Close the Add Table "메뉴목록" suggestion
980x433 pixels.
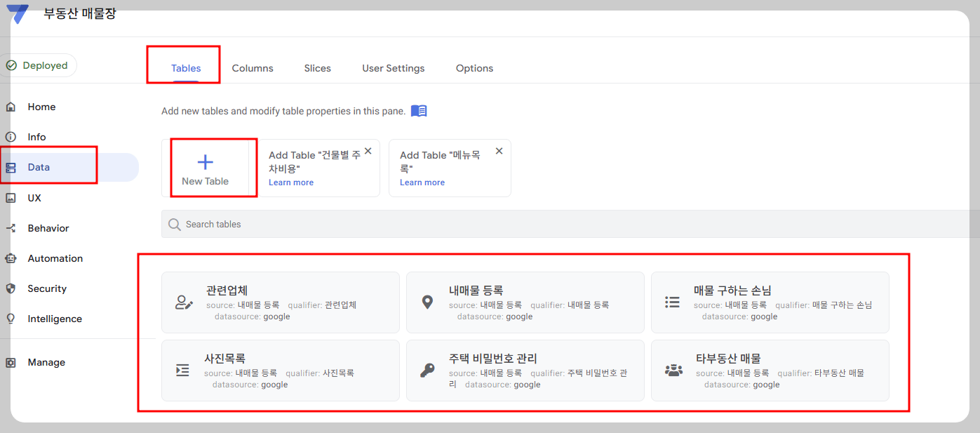(x=499, y=150)
